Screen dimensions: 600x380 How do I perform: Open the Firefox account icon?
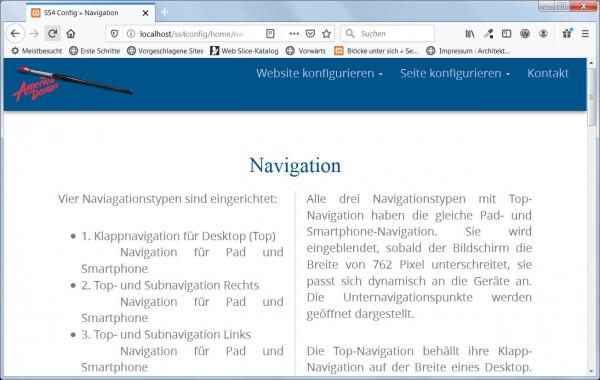click(x=543, y=34)
